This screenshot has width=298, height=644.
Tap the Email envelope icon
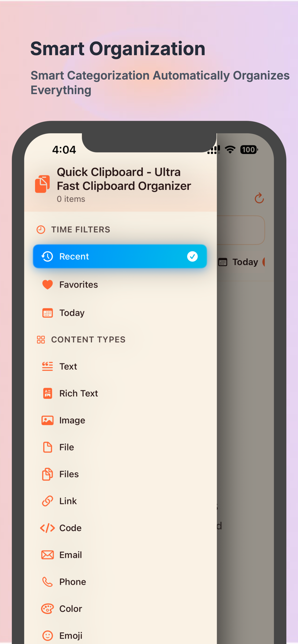(48, 555)
